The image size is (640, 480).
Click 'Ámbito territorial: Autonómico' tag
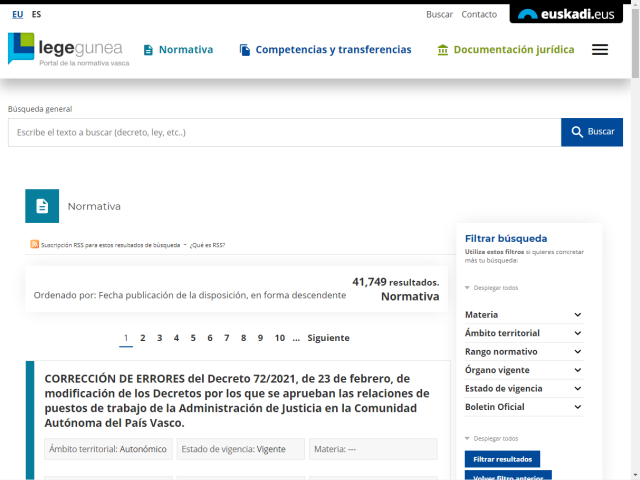[x=108, y=449]
